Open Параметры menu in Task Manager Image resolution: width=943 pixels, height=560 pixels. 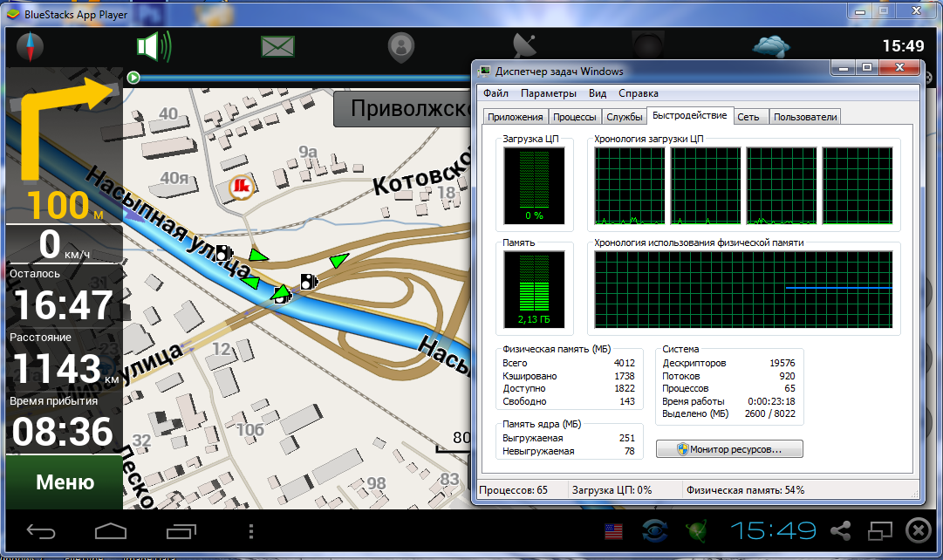(549, 93)
